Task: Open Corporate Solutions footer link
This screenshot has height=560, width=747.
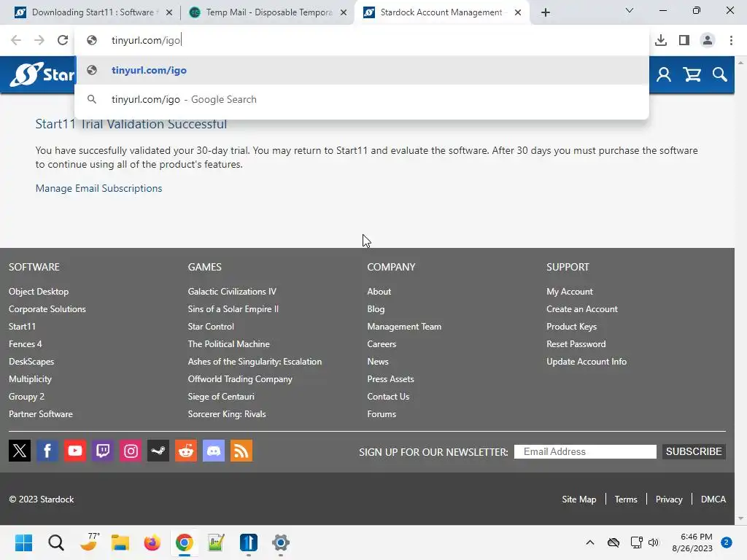Action: point(47,309)
